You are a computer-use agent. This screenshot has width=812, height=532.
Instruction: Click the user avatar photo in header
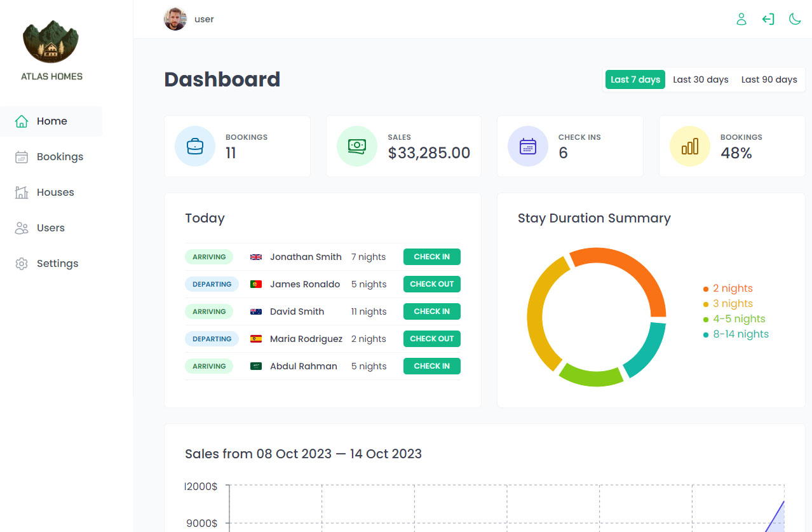(x=175, y=19)
